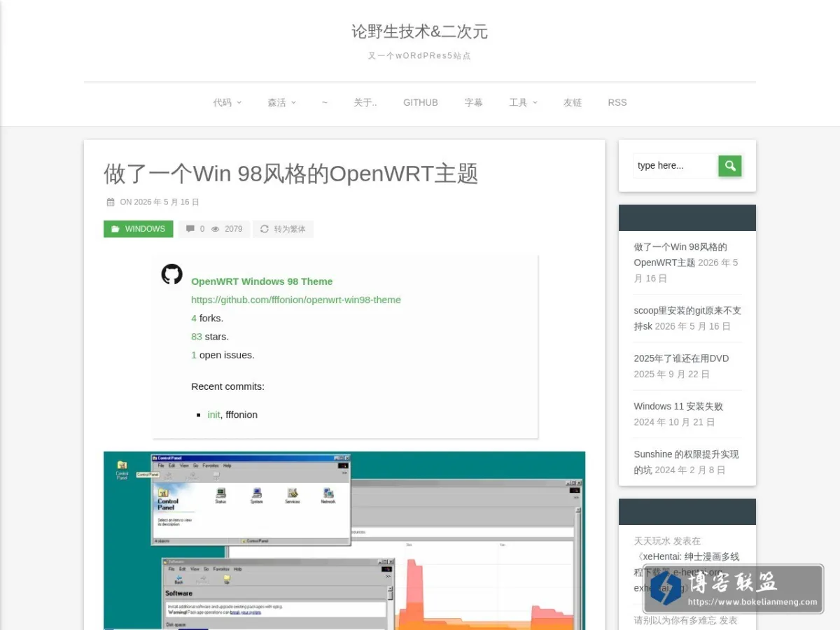Click the WINDOWS category tag
This screenshot has width=840, height=630.
(x=138, y=229)
